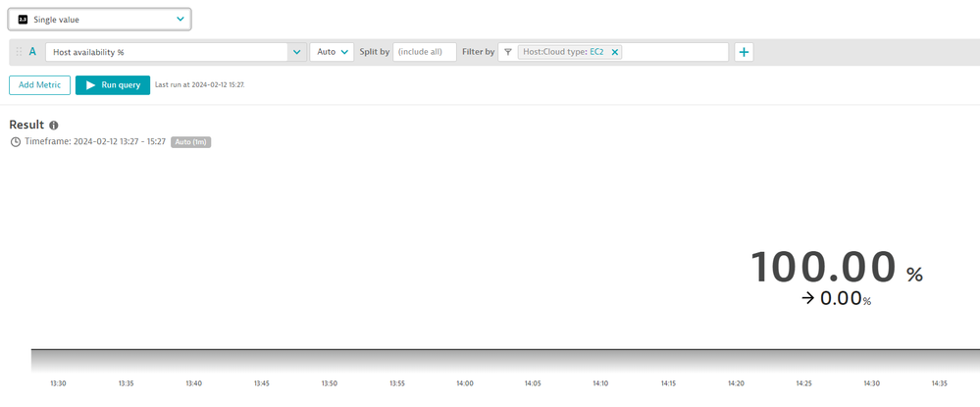Viewport: 980px width, 407px height.
Task: Select the Host:Cloud type: EC2 filter tag
Action: click(563, 52)
